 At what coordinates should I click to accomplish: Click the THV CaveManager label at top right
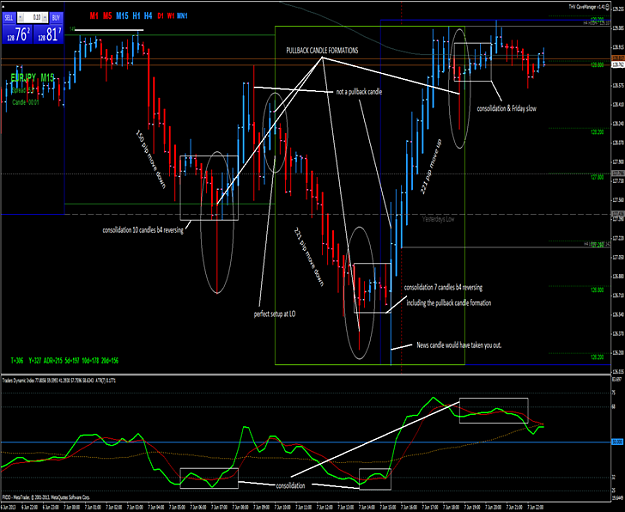pyautogui.click(x=589, y=6)
